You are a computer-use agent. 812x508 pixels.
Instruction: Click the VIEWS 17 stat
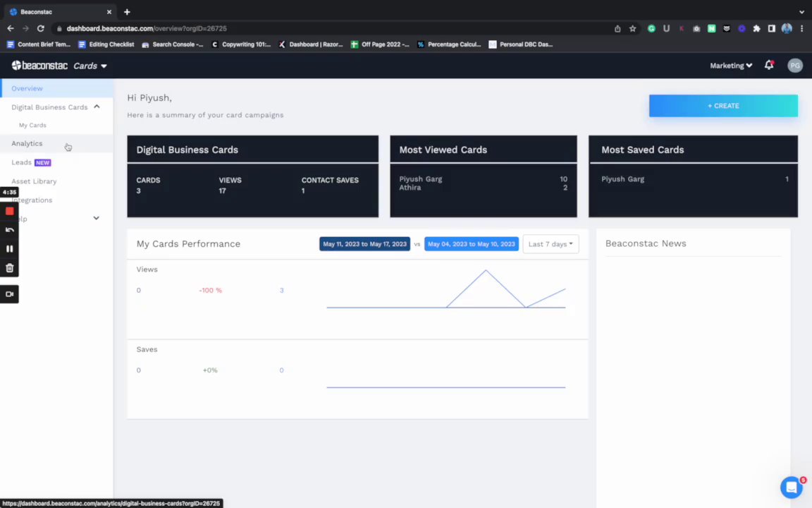pyautogui.click(x=230, y=185)
